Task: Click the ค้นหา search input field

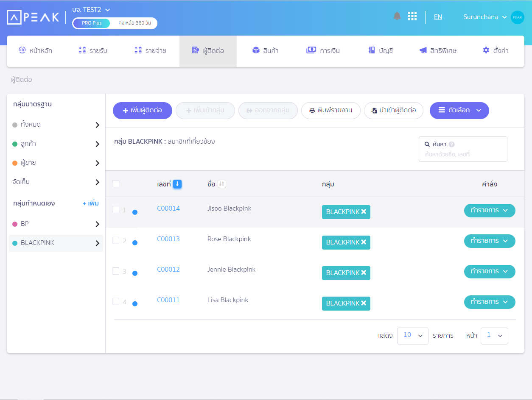Action: coord(463,149)
